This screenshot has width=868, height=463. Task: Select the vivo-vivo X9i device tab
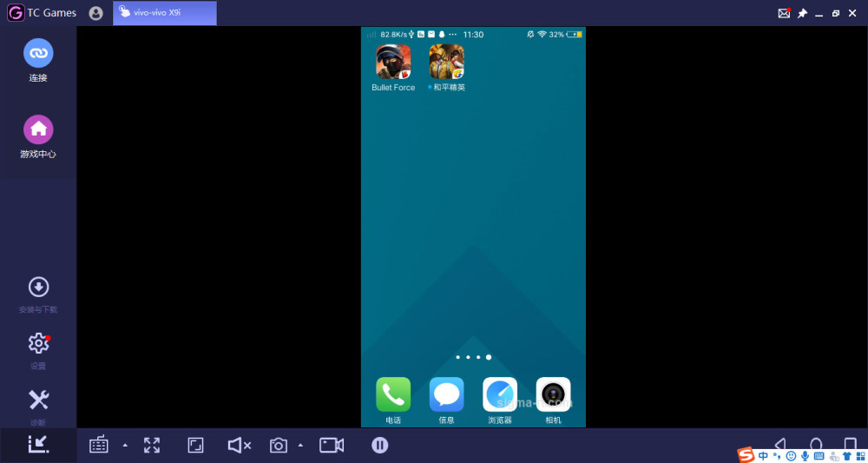pos(164,13)
